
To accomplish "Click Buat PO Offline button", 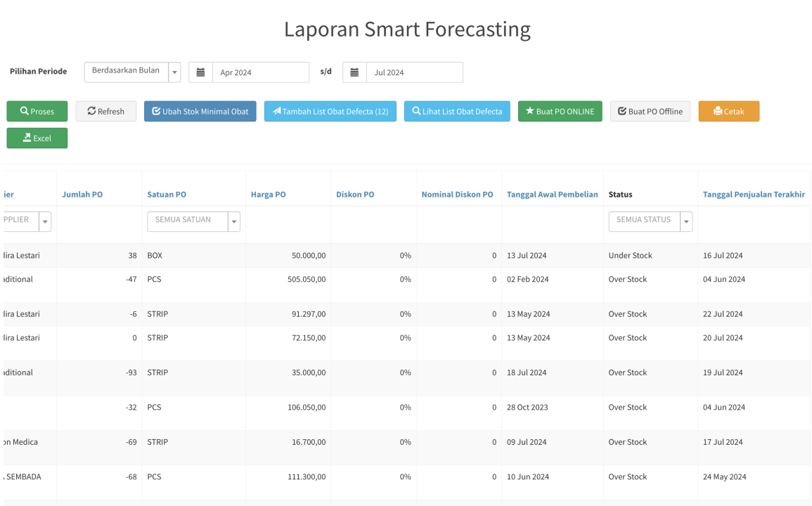I will 650,111.
